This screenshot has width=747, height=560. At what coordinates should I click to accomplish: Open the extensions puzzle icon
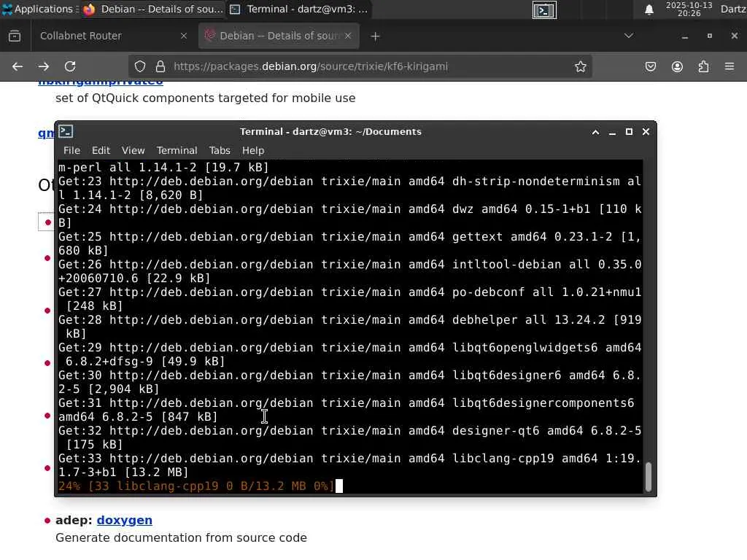pyautogui.click(x=704, y=66)
